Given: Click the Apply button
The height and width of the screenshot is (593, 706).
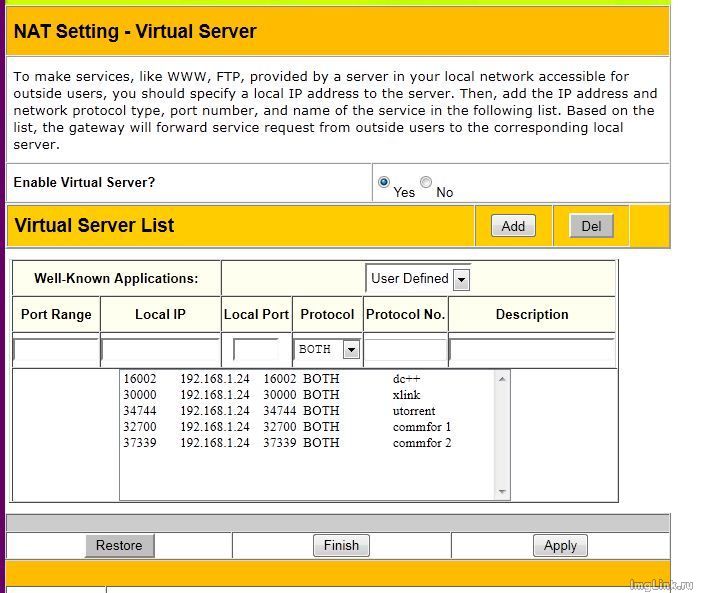Looking at the screenshot, I should [560, 546].
